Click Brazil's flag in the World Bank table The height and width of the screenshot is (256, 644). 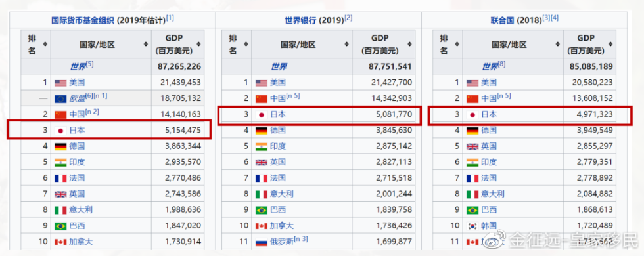click(262, 210)
